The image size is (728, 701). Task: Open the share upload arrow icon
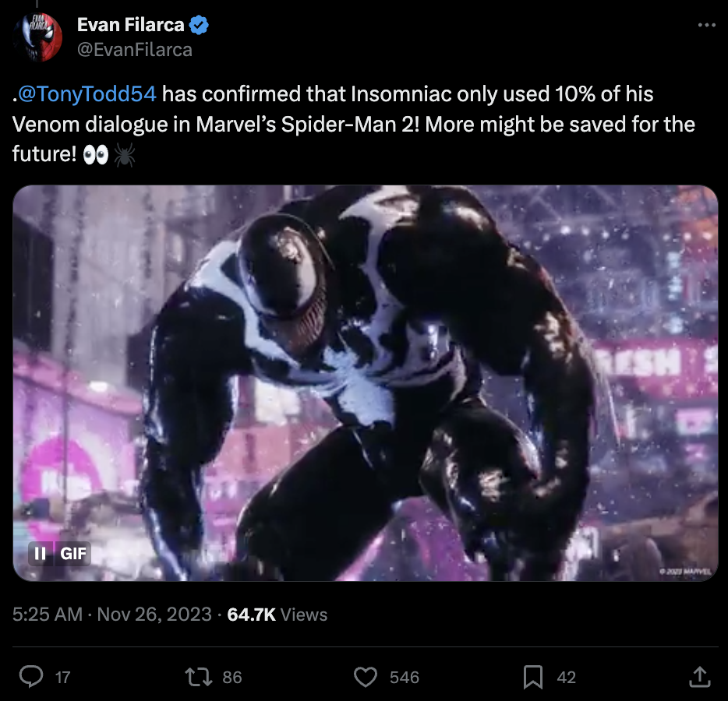700,677
